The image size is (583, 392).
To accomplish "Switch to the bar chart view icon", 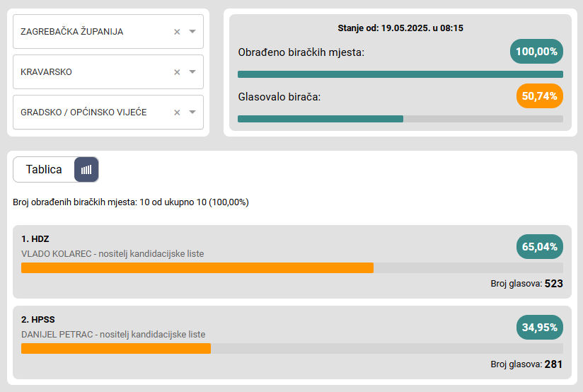I will click(86, 170).
